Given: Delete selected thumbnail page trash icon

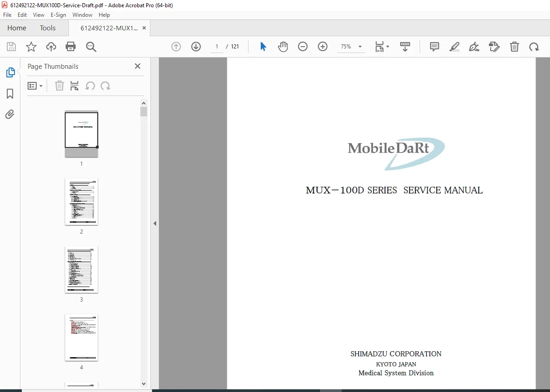Looking at the screenshot, I should (59, 86).
